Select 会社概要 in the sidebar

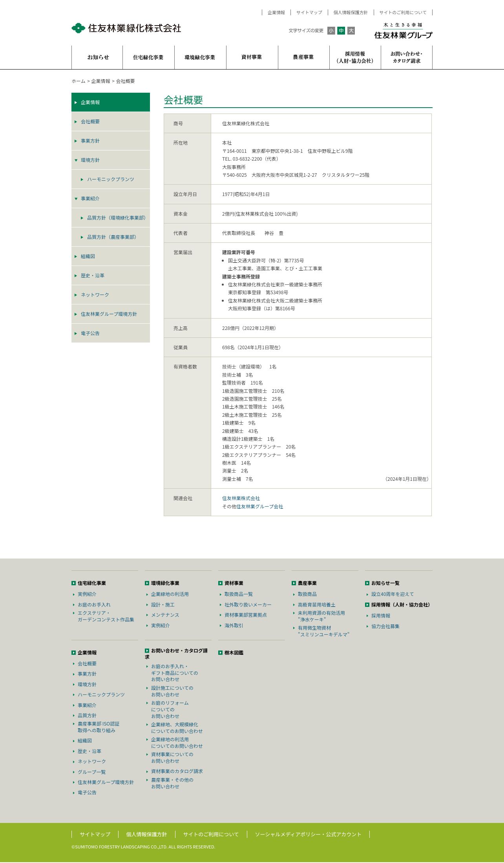[x=111, y=122]
